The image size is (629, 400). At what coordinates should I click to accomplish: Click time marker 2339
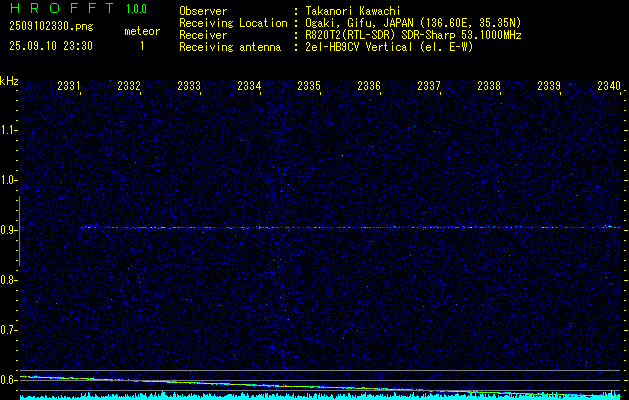click(x=549, y=85)
